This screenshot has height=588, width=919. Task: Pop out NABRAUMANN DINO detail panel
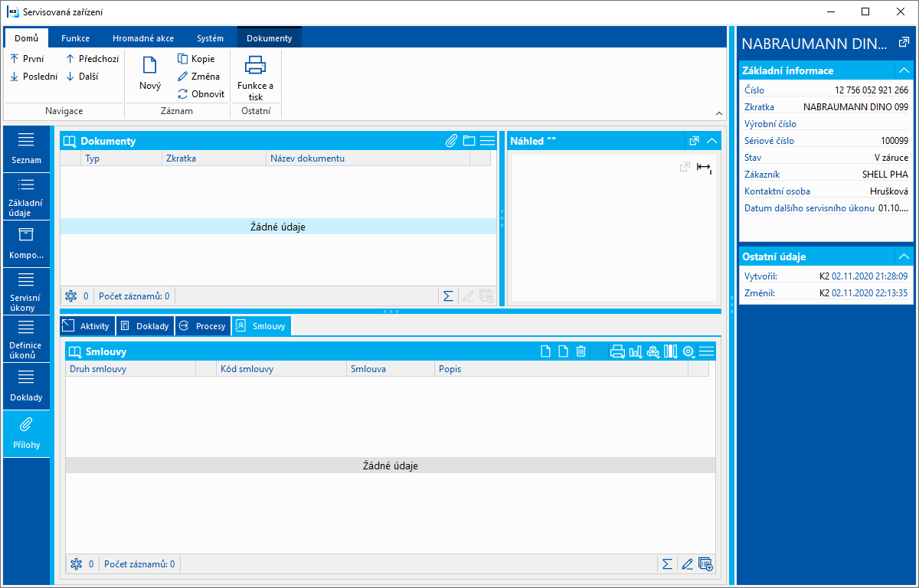[x=904, y=43]
